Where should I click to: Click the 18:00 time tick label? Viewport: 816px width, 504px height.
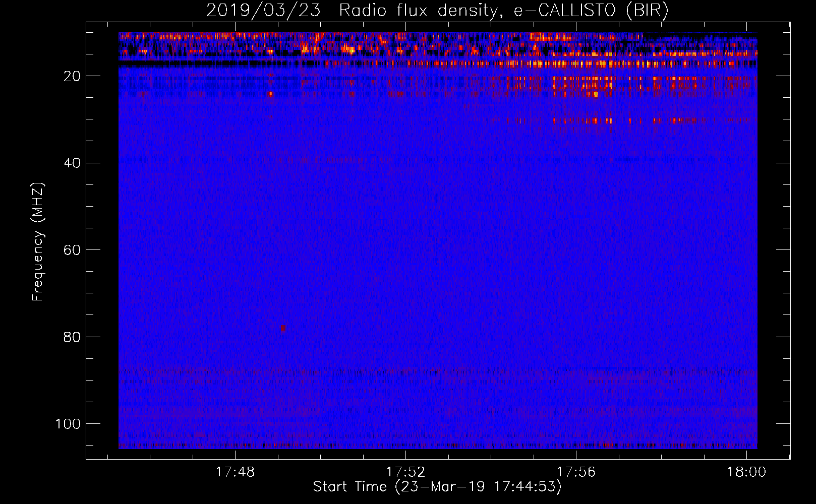(x=746, y=472)
